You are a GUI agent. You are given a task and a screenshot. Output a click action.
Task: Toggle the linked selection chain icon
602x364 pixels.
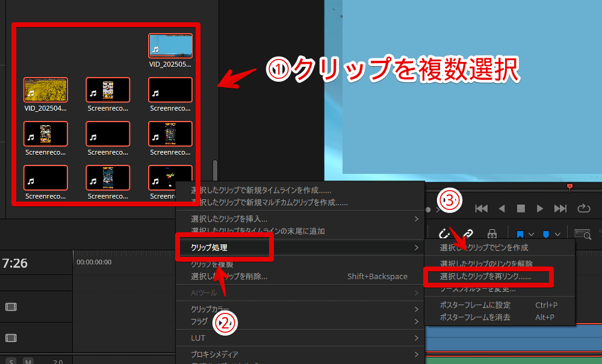467,233
